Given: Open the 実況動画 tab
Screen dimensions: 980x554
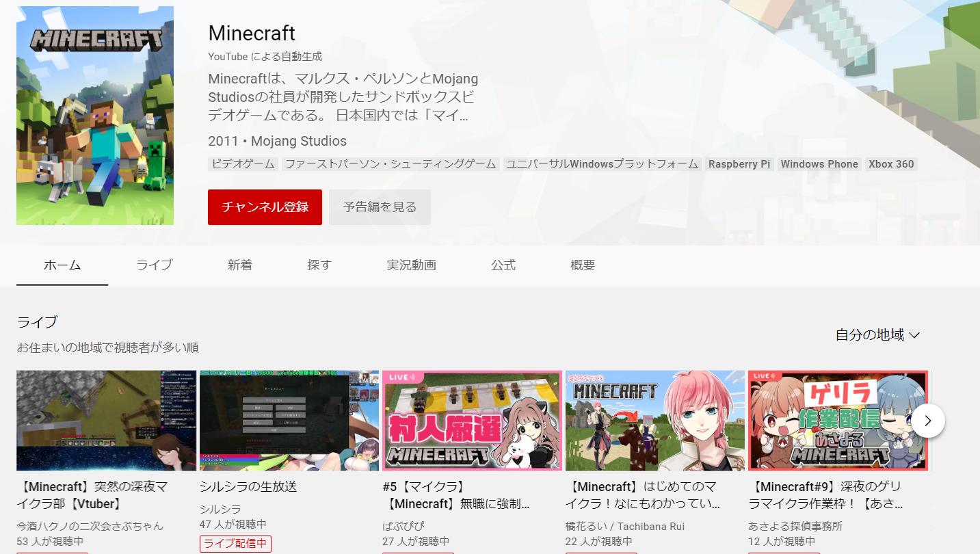Looking at the screenshot, I should 411,265.
